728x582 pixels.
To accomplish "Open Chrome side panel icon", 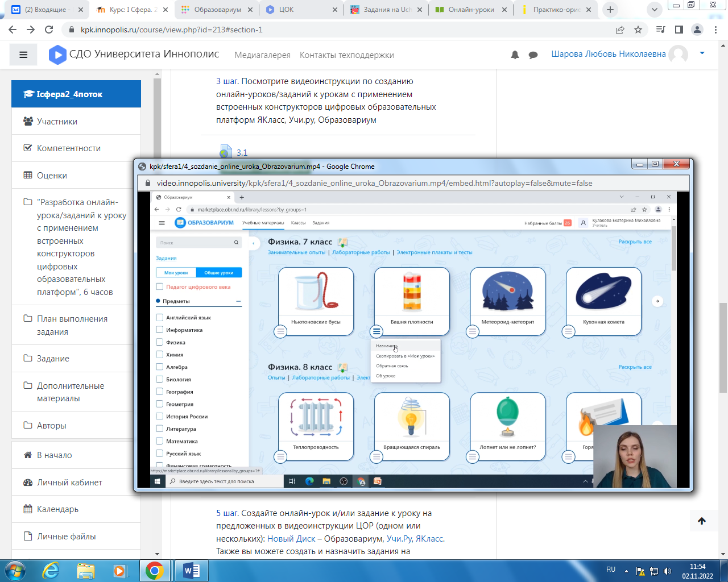I will coord(679,30).
